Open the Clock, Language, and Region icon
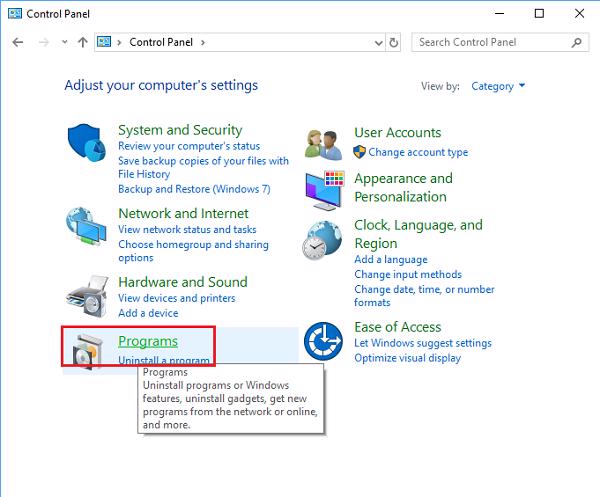Image resolution: width=600 pixels, height=497 pixels. click(x=322, y=241)
